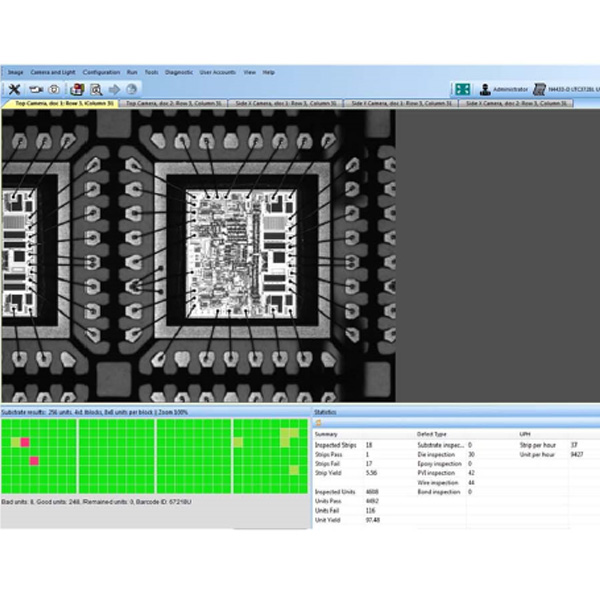Open the Help menu
This screenshot has height=600, width=600.
269,72
